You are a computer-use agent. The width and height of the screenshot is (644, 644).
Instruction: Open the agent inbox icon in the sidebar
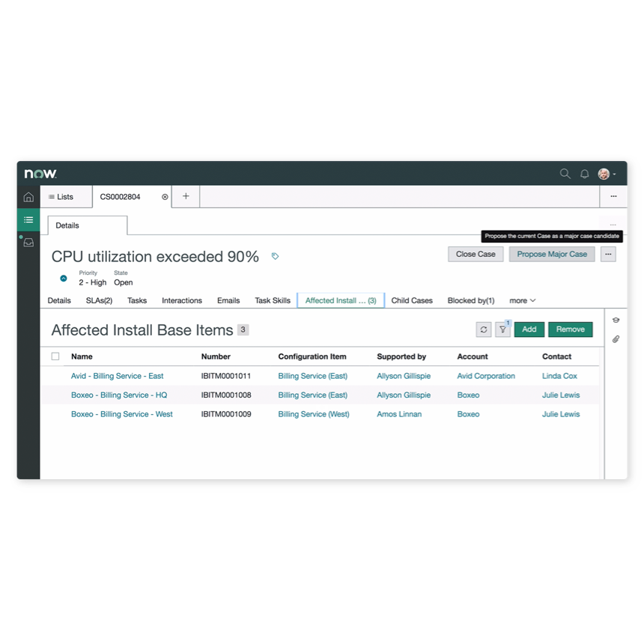pyautogui.click(x=28, y=242)
